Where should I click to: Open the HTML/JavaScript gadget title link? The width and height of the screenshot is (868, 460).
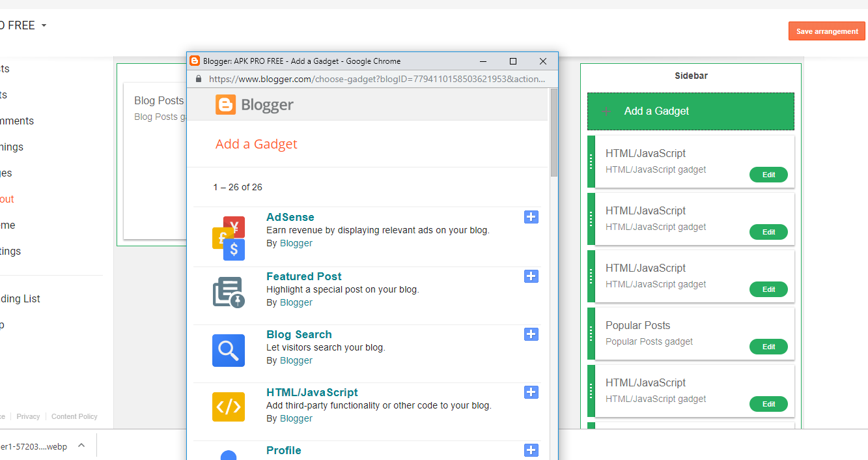[x=312, y=392]
